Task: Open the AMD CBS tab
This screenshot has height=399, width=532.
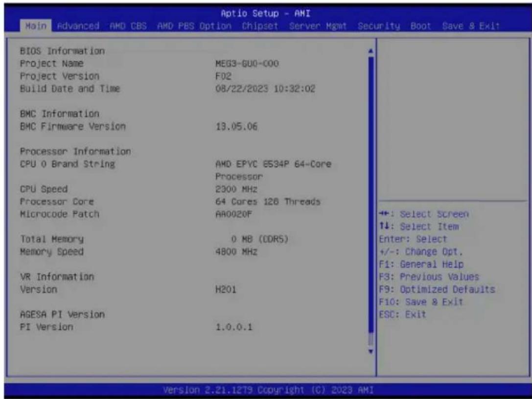Action: point(128,26)
